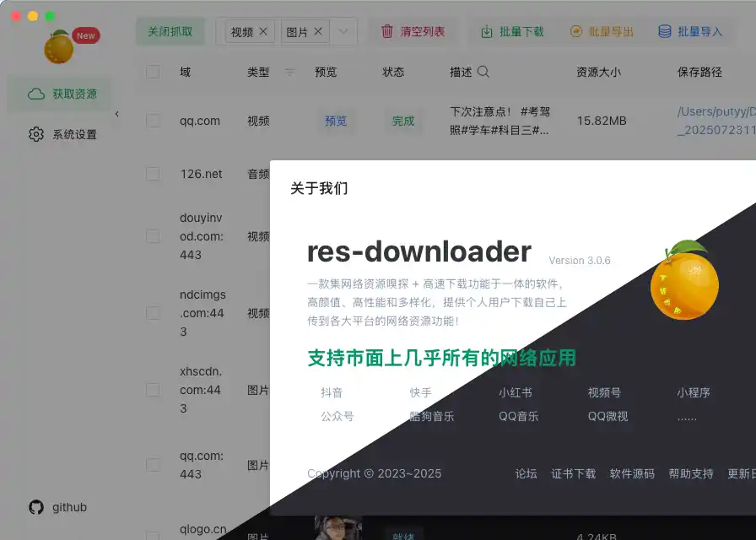This screenshot has height=540, width=756.
Task: Click 批量导出 in the toolbar
Action: (x=602, y=32)
